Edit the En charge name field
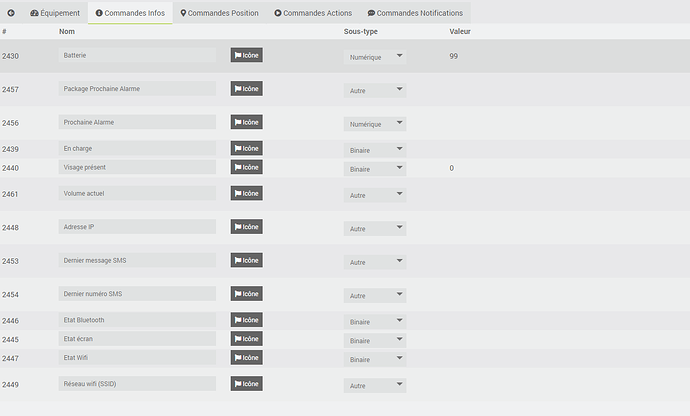Viewport: 690px width, 416px height. (137, 148)
